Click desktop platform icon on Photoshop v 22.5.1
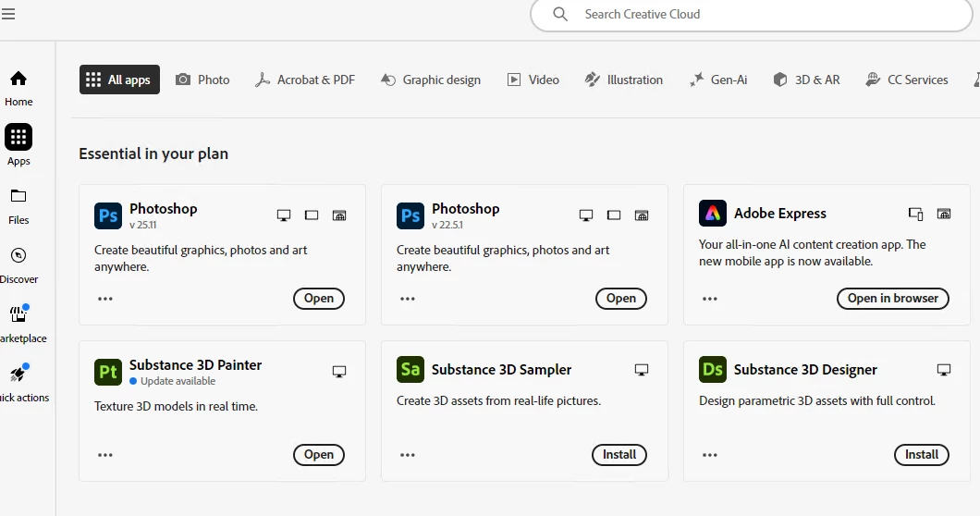980x516 pixels. click(586, 215)
